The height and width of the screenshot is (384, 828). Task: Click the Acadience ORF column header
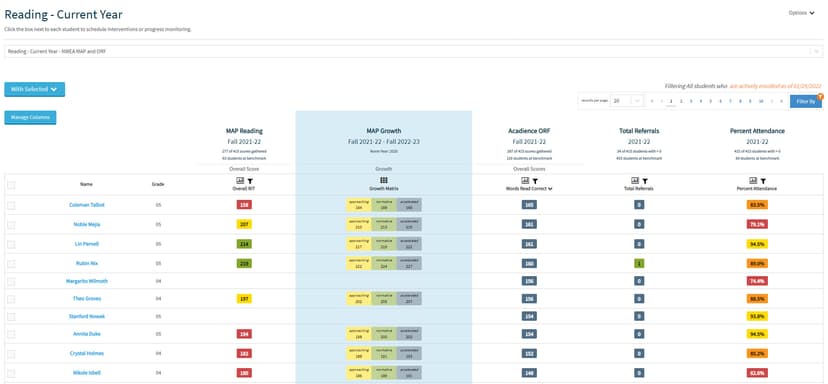tap(529, 131)
